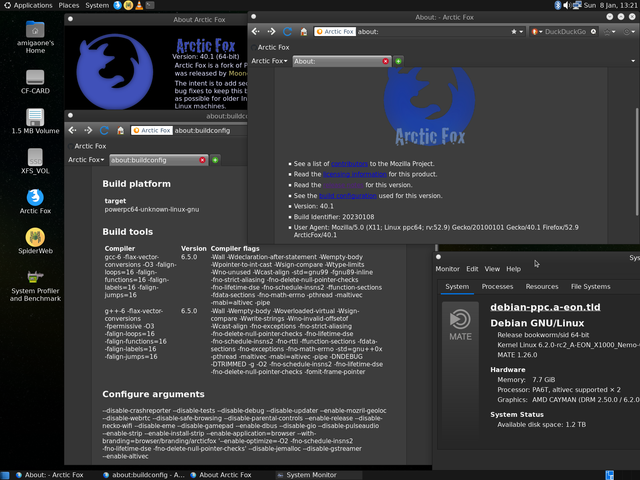Go back in about:buildconfig window
Image resolution: width=640 pixels, height=480 pixels.
tap(73, 130)
